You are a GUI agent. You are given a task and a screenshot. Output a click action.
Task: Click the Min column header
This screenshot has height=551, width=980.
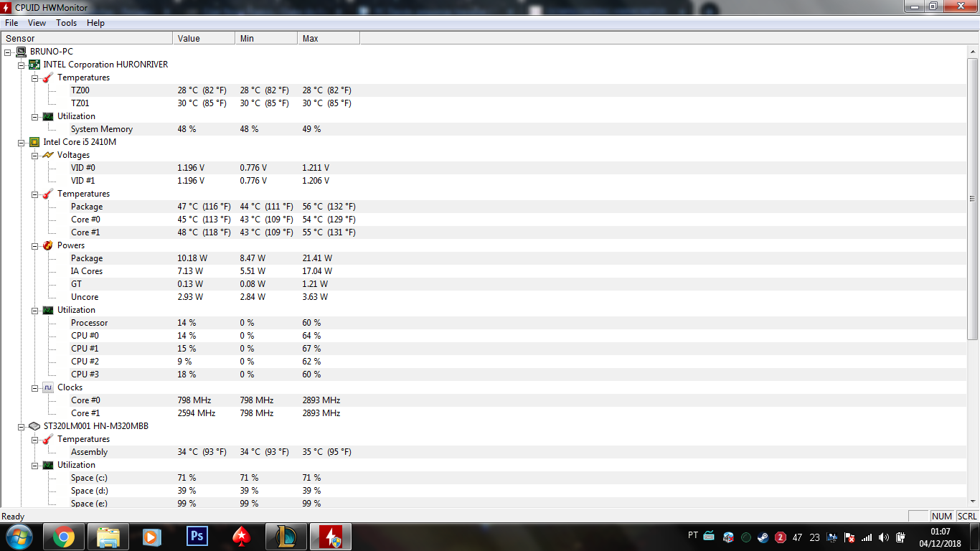[266, 38]
